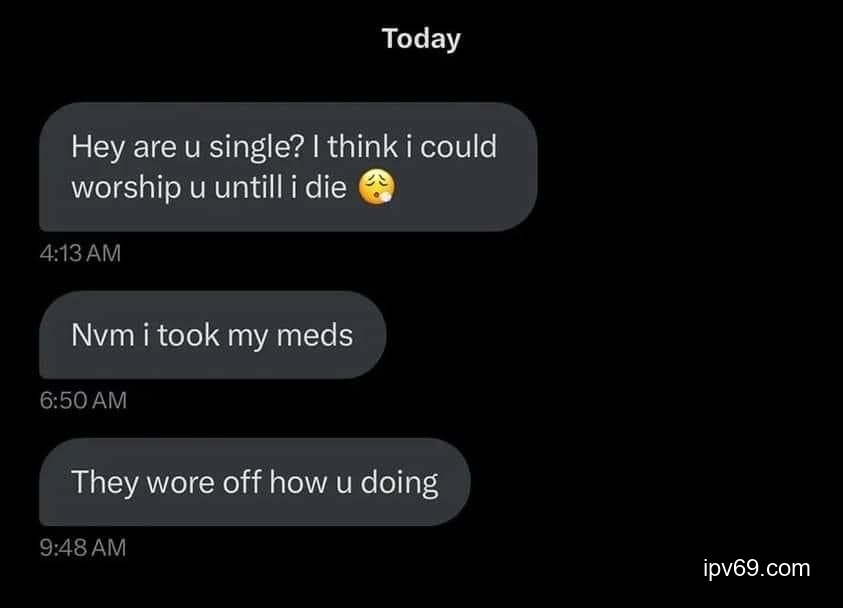Image resolution: width=843 pixels, height=608 pixels.
Task: Select the 'They wore off' message bubble
Action: (254, 482)
